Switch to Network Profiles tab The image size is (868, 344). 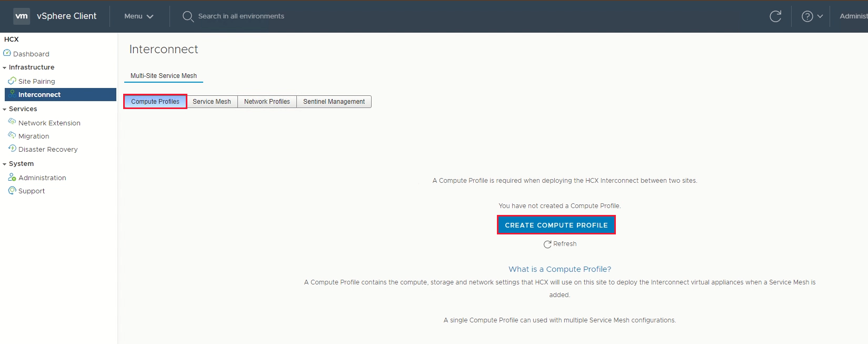pyautogui.click(x=267, y=102)
